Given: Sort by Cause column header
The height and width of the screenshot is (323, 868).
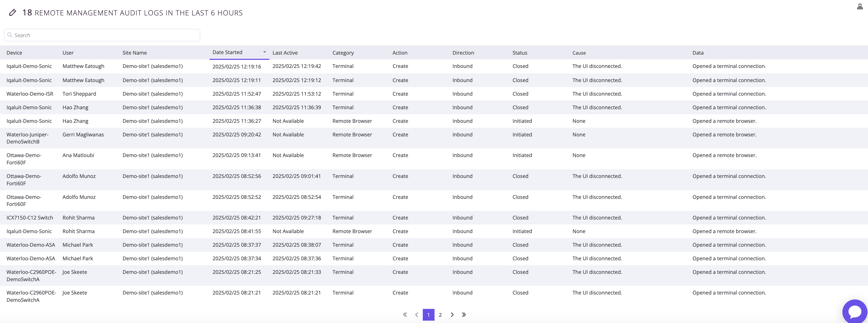Looking at the screenshot, I should [x=579, y=53].
